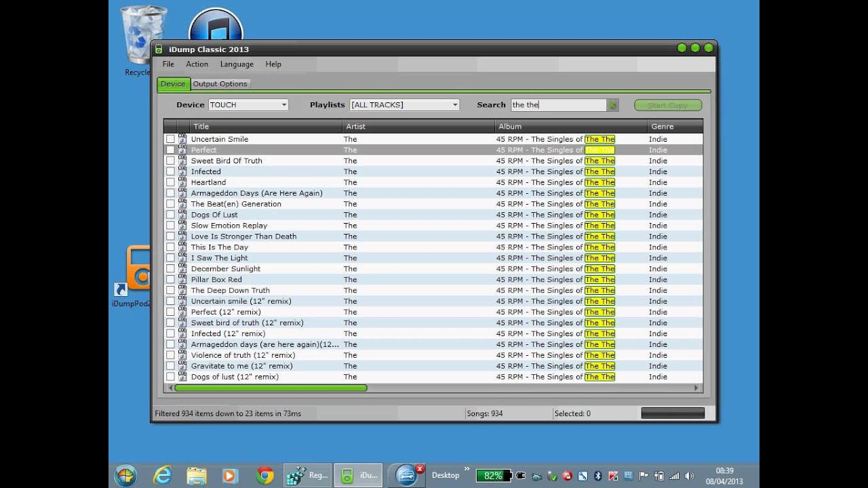Open File Explorer from the taskbar
Screen dimensions: 868x488
pyautogui.click(x=197, y=475)
